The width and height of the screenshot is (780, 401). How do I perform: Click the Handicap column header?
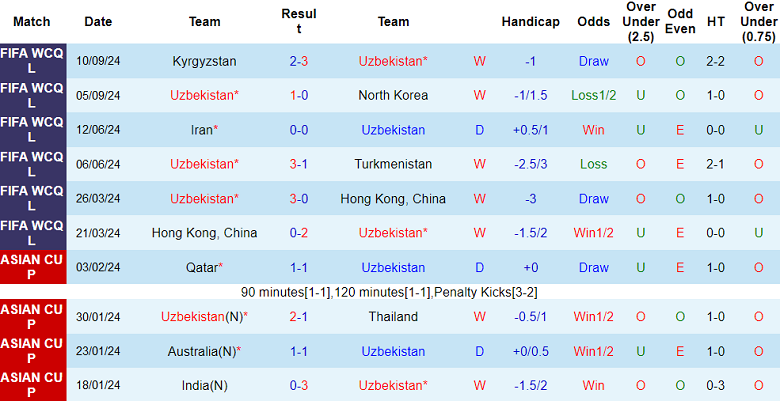530,22
